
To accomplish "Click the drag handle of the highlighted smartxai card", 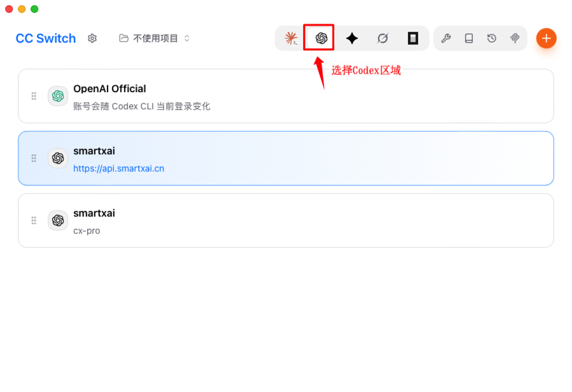I will tap(34, 158).
